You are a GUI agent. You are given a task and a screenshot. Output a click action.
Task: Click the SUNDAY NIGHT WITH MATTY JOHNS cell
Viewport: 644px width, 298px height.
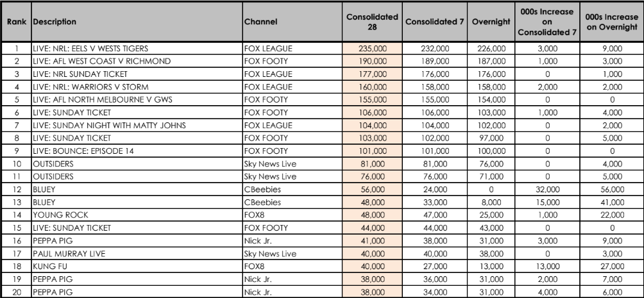137,125
